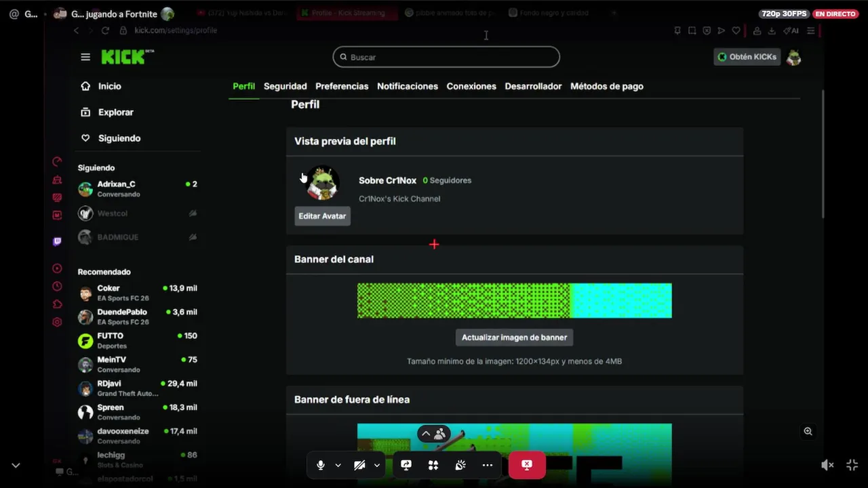Click the profile avatar preview image

point(323,183)
